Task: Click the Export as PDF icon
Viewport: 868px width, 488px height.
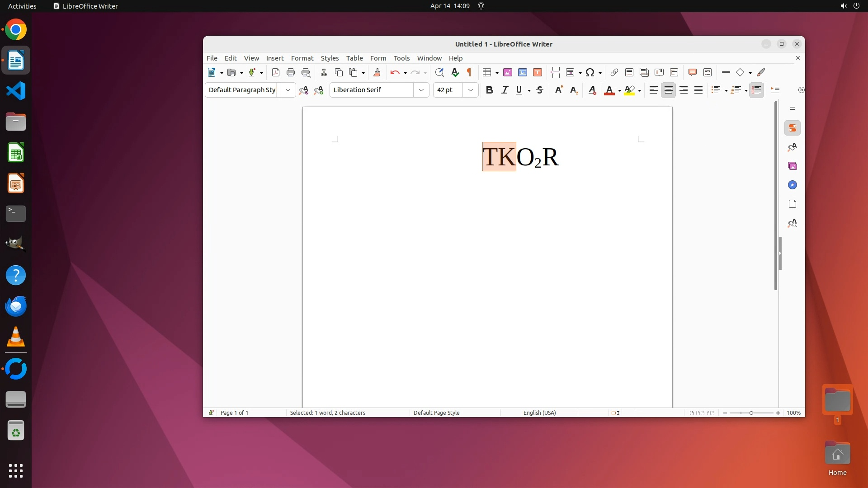Action: 276,72
